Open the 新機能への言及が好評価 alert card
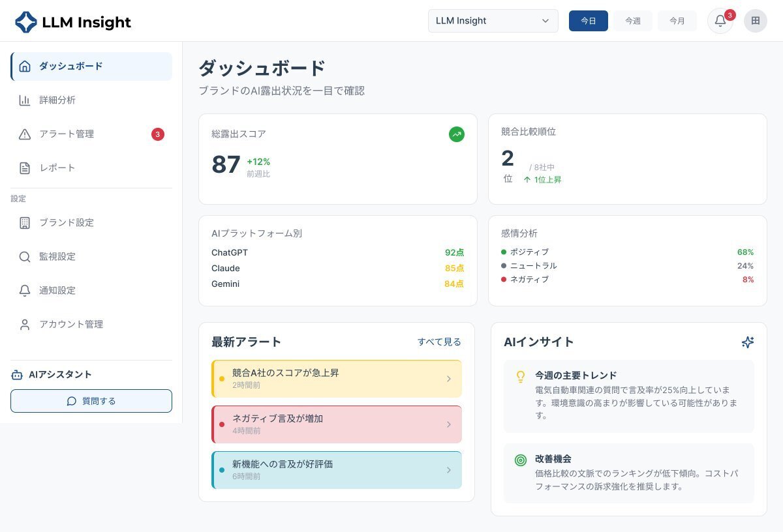 [x=336, y=470]
